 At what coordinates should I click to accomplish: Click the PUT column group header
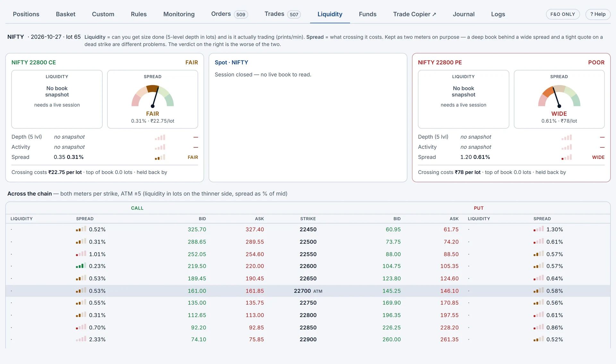(479, 208)
